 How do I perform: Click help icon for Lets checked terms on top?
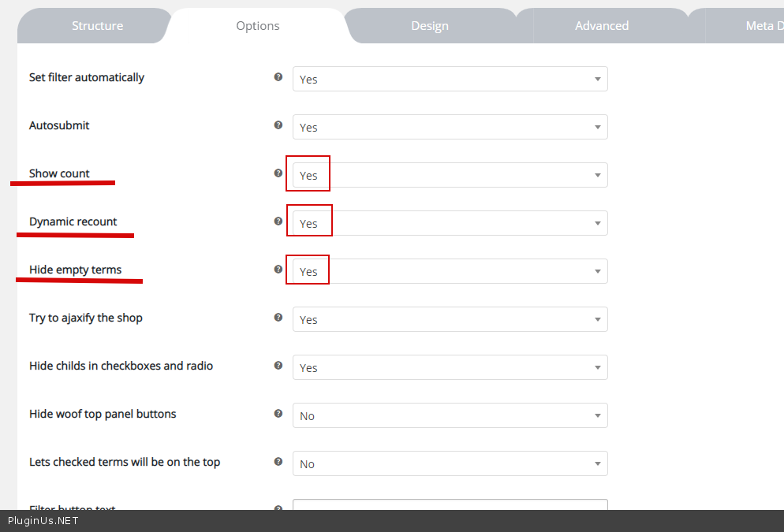point(278,462)
